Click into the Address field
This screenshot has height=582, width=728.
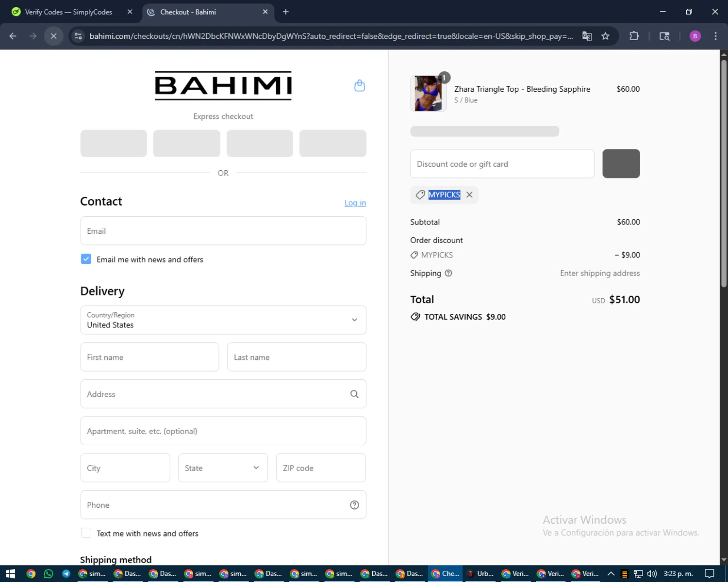pos(223,394)
